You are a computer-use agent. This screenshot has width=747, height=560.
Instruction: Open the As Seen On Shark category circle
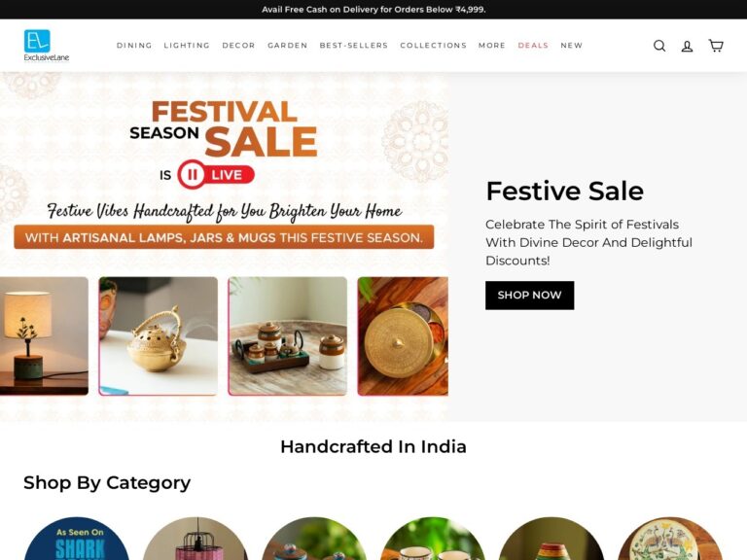(77, 539)
